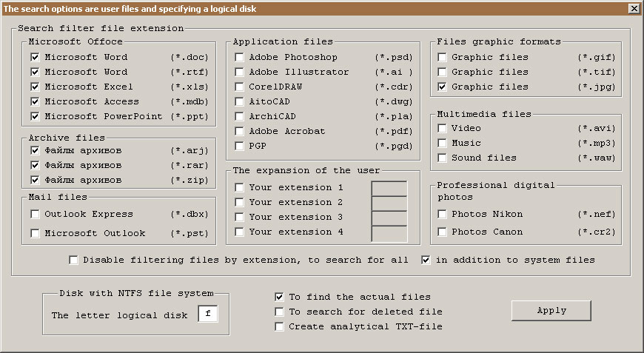Click the Apply button
The image size is (644, 353).
click(551, 311)
